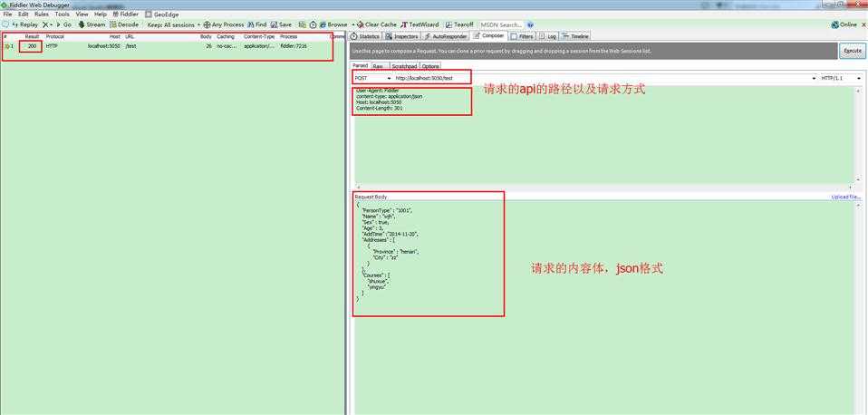This screenshot has height=415, width=868.
Task: Open the URL history dropdown arrow
Action: (x=814, y=79)
